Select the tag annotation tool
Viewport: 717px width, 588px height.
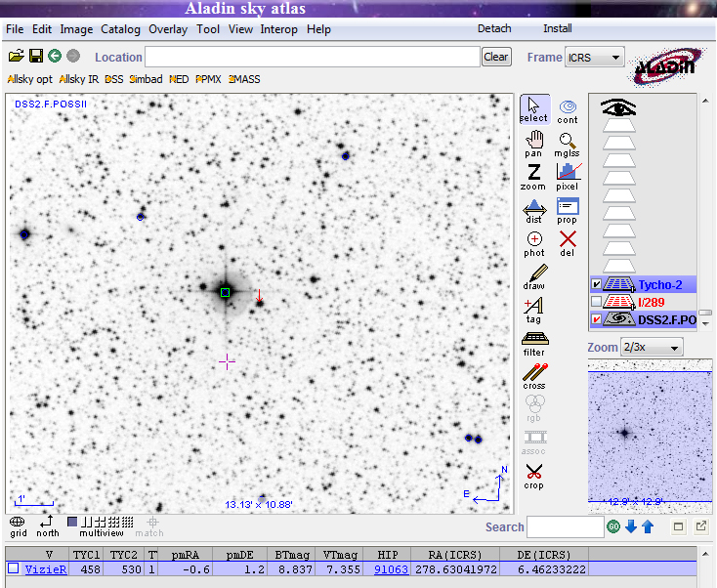(533, 311)
